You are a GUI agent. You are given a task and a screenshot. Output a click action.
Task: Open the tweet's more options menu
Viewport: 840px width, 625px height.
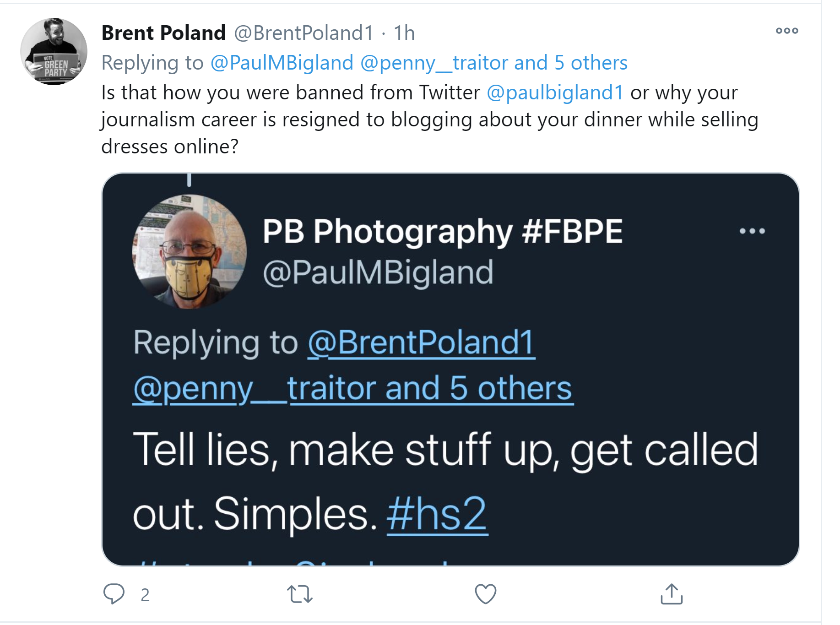[786, 31]
